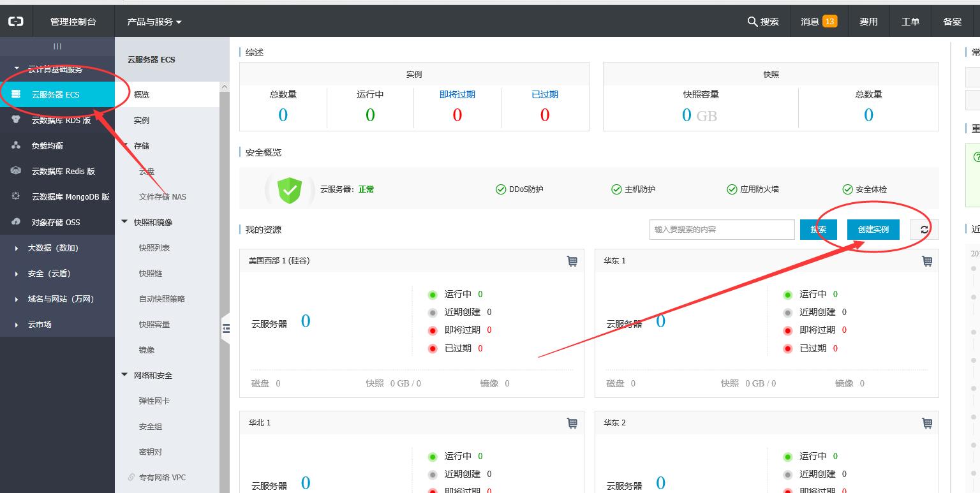Click the 创建实例 button

(x=873, y=230)
